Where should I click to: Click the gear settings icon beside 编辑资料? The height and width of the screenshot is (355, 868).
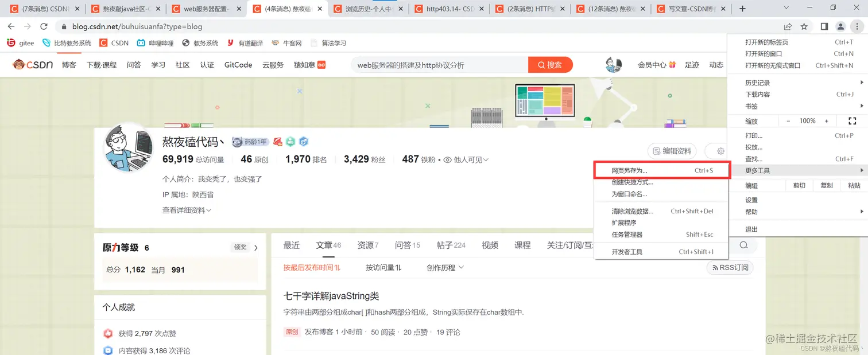(x=719, y=150)
